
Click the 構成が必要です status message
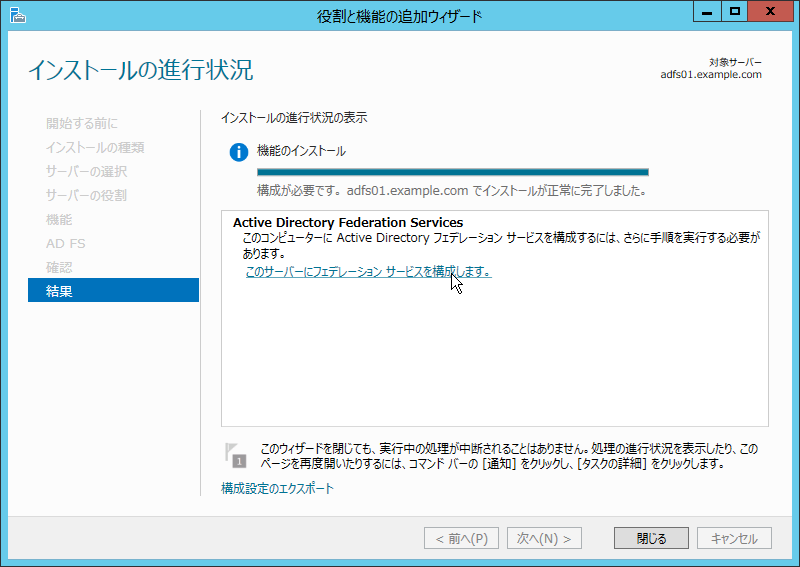click(x=452, y=191)
